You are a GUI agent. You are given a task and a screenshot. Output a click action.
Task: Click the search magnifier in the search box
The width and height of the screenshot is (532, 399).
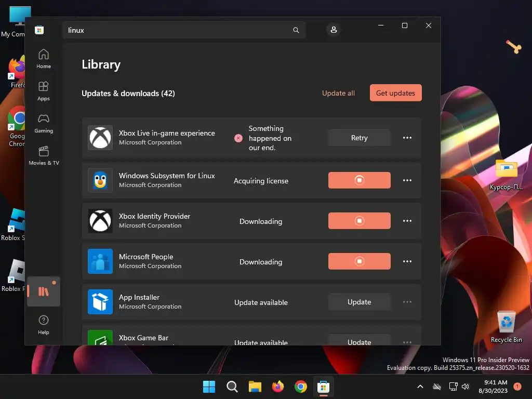pyautogui.click(x=296, y=30)
